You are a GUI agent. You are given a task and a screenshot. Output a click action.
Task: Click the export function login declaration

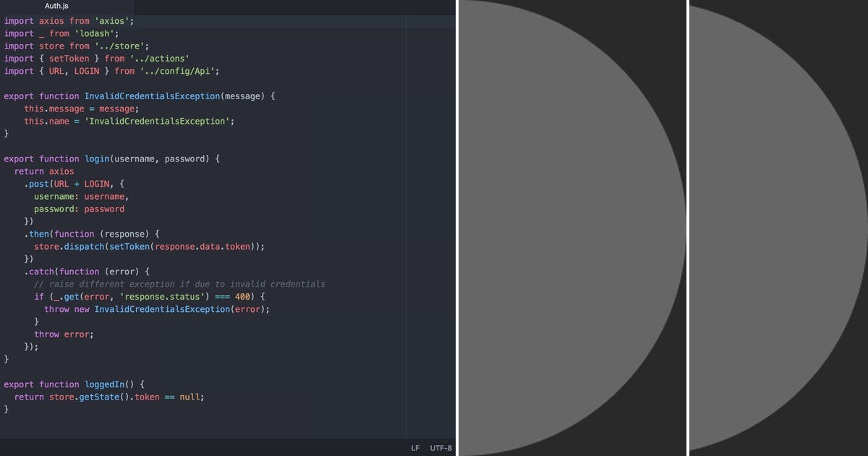[x=112, y=159]
